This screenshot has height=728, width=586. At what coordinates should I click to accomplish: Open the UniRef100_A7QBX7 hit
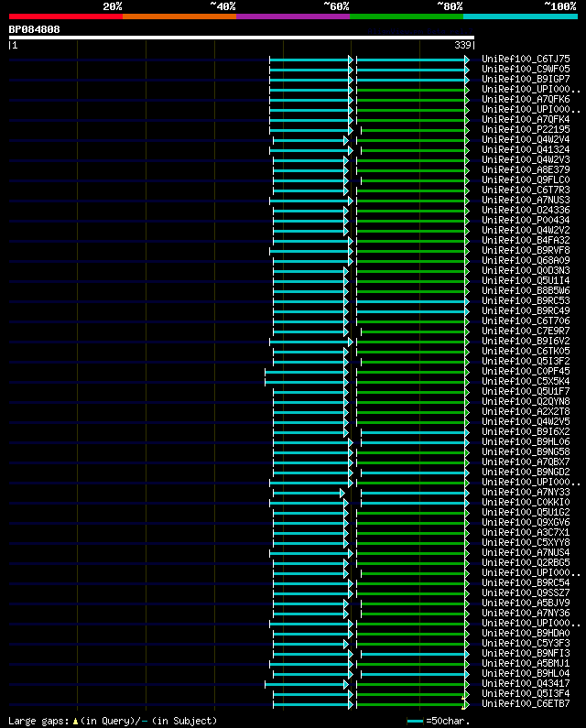coord(526,462)
